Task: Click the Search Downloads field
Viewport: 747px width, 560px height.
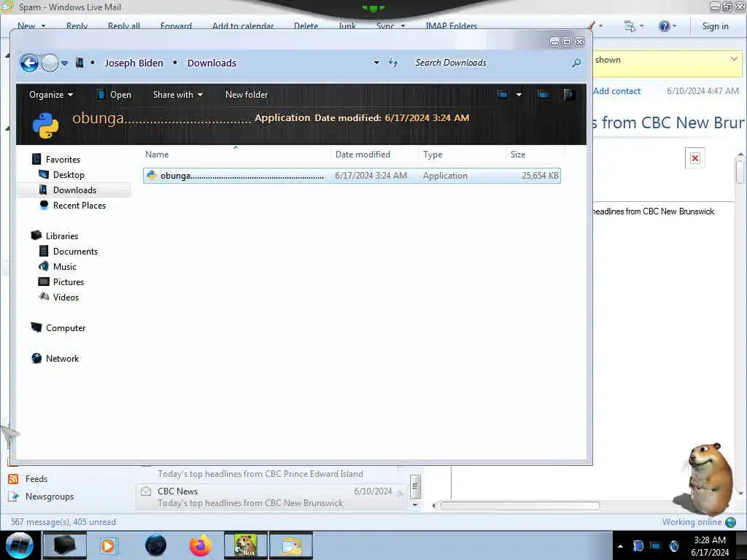Action: (x=491, y=63)
